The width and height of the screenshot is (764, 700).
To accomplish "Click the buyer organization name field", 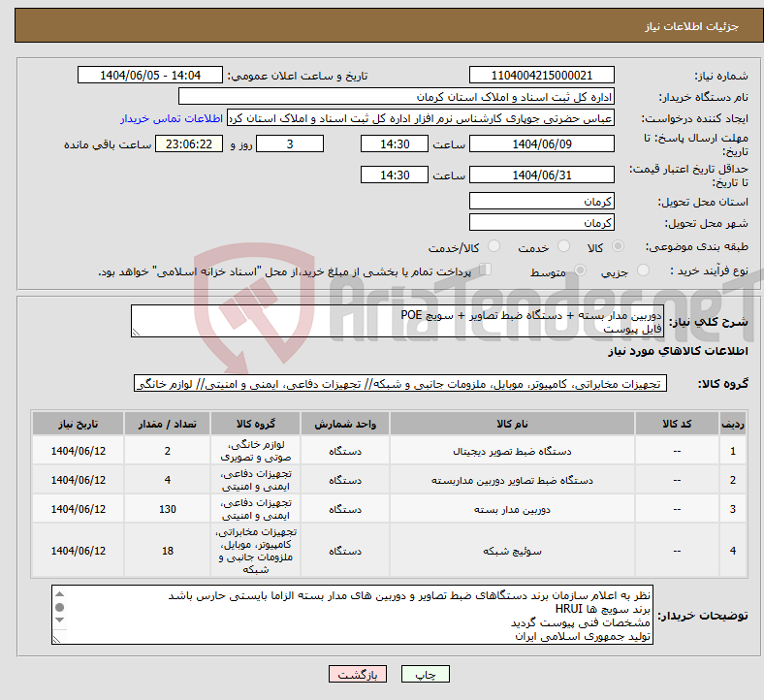I will [x=397, y=97].
